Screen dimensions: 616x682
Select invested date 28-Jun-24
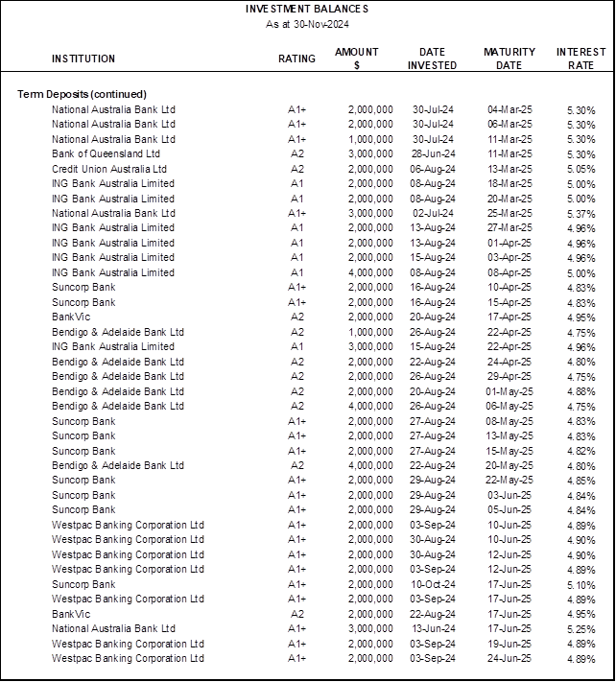click(x=433, y=154)
